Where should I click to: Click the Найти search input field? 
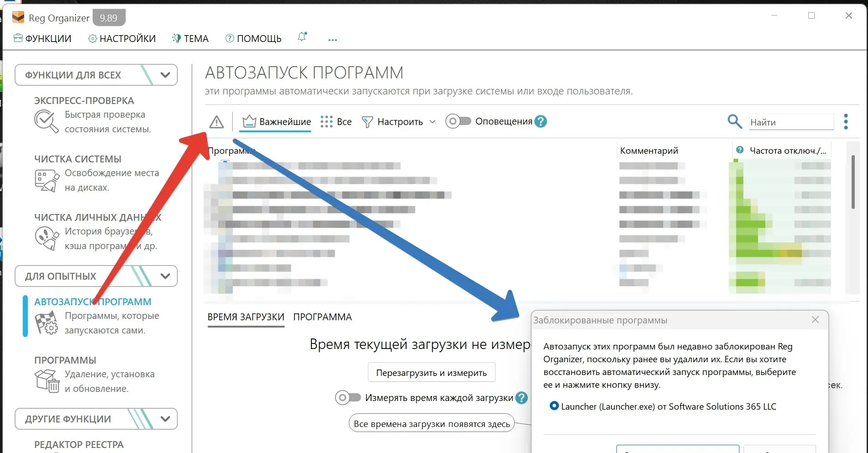click(790, 122)
